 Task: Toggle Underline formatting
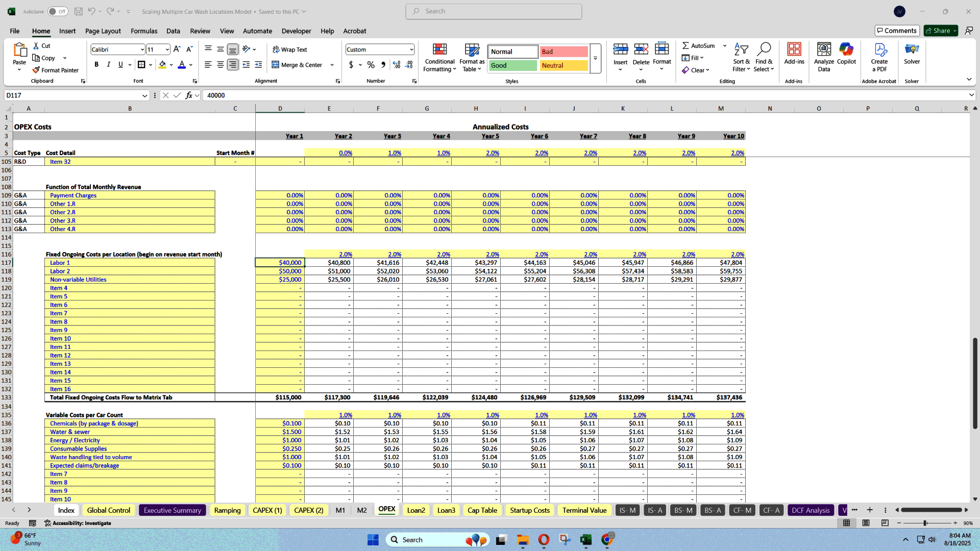(120, 65)
